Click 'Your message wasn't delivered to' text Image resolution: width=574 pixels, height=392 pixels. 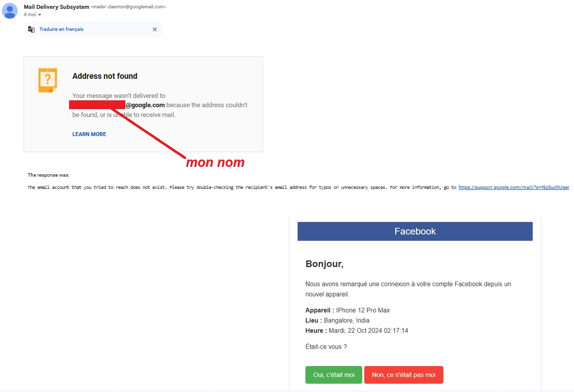click(119, 96)
